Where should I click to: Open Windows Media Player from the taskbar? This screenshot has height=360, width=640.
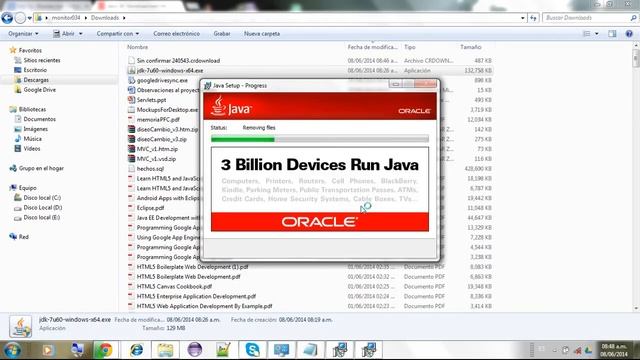click(48, 350)
